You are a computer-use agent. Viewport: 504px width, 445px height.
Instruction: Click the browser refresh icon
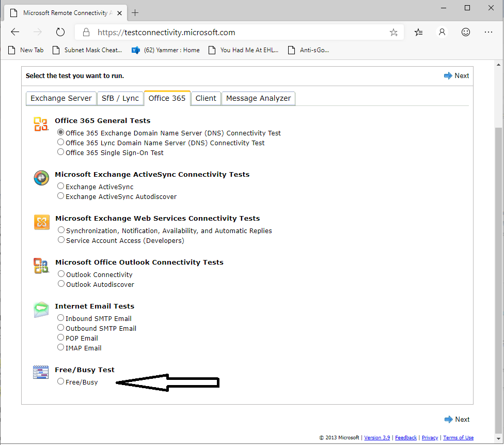click(60, 32)
